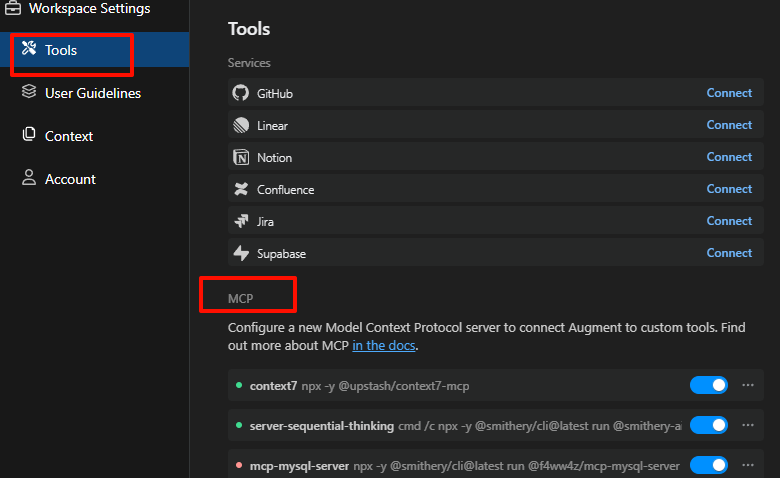Click the MCP section label
780x478 pixels.
click(240, 298)
